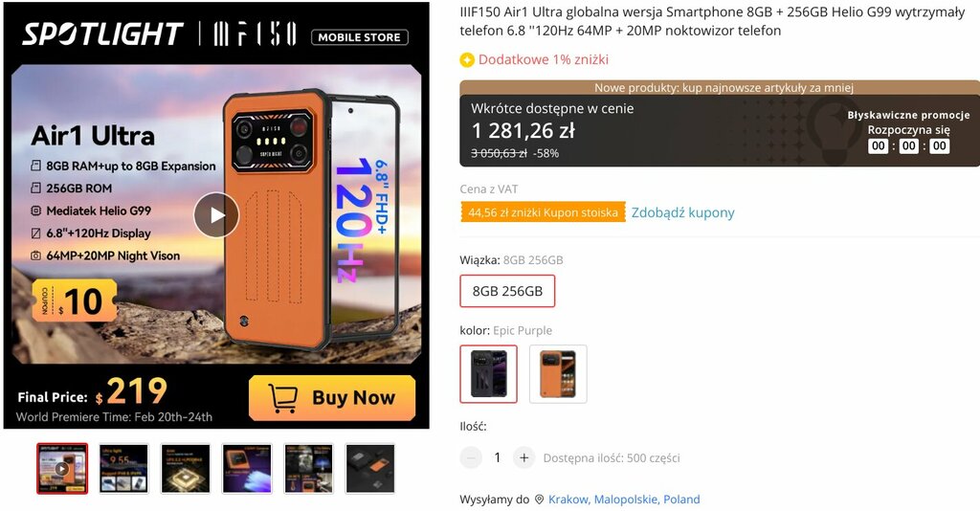Show the last thumbnail with box contents
The image size is (980, 511).
[370, 469]
